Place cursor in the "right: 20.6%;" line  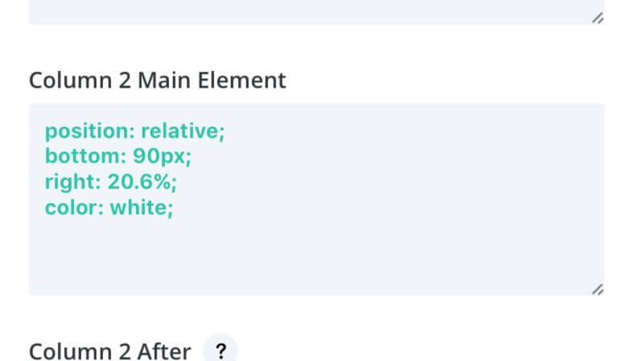111,182
